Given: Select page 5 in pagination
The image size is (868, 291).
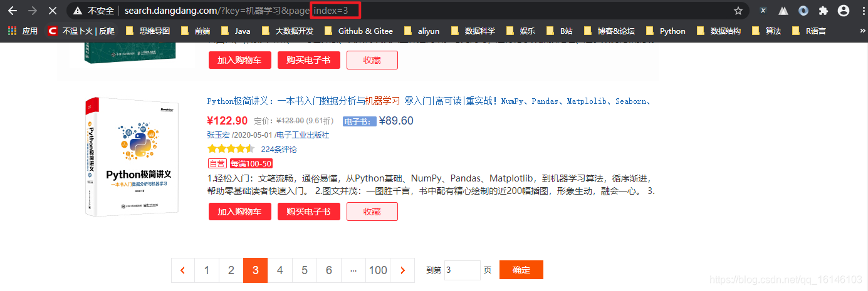Looking at the screenshot, I should (x=305, y=270).
